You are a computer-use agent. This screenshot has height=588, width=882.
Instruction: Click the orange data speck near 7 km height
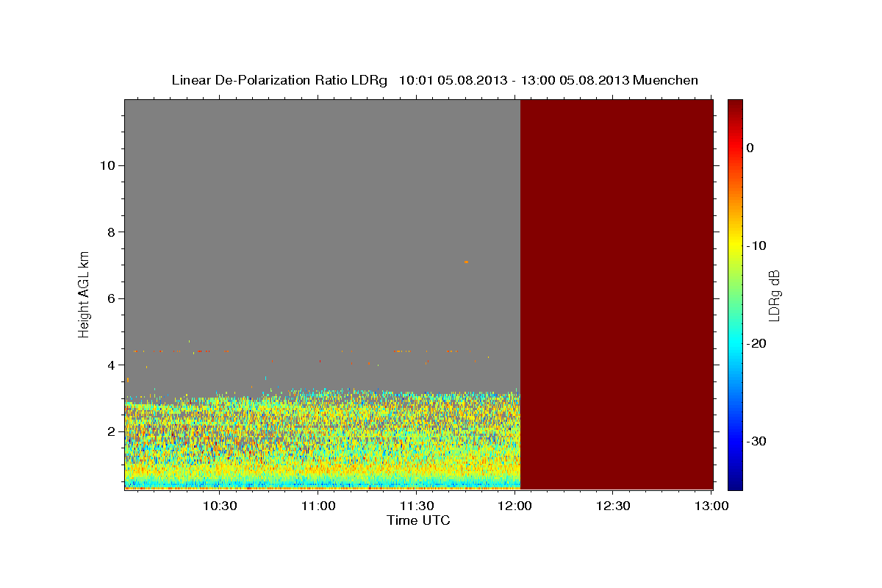point(466,262)
